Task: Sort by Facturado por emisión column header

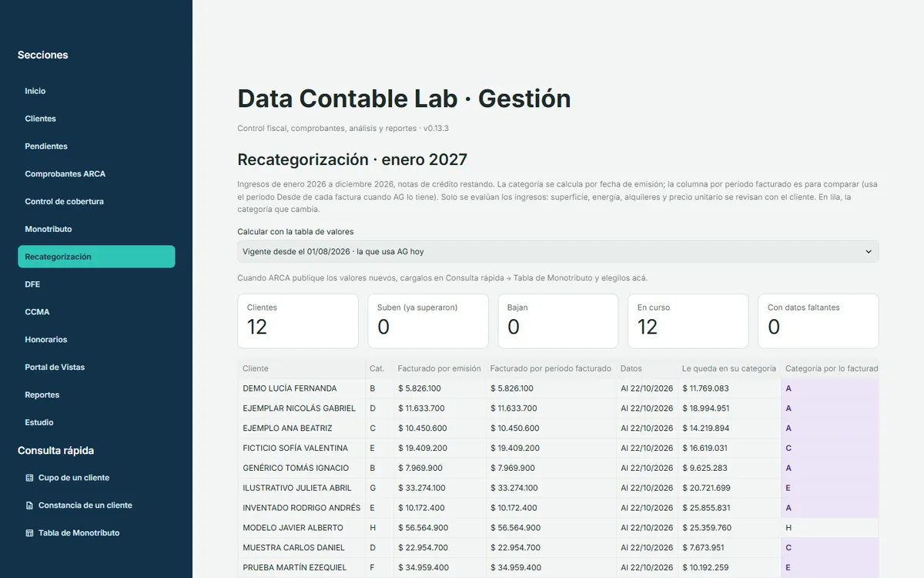Action: (x=439, y=368)
